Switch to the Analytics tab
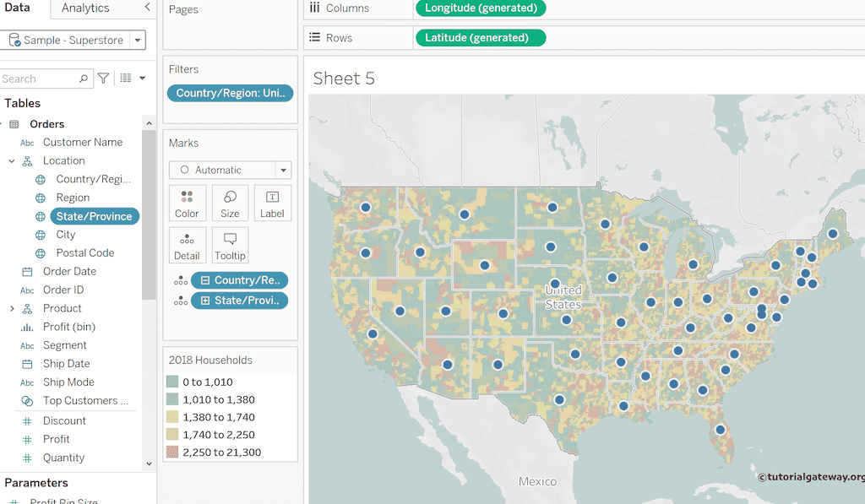 [x=85, y=8]
